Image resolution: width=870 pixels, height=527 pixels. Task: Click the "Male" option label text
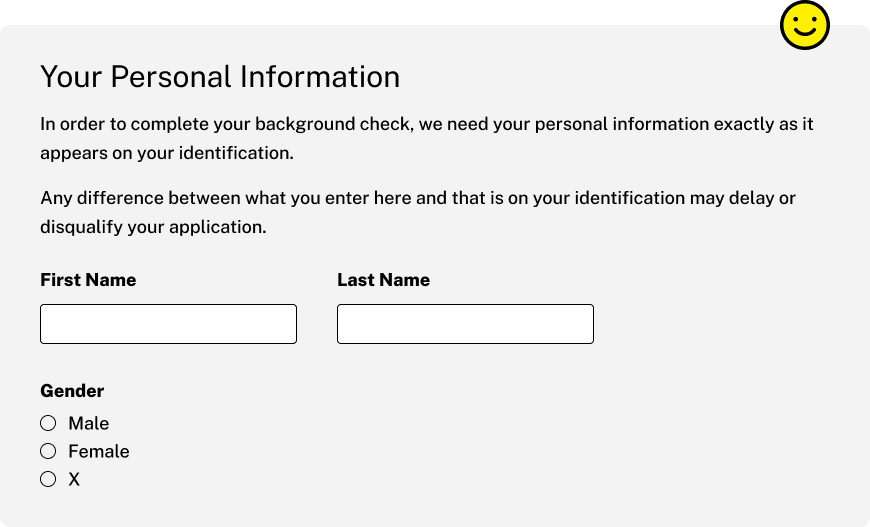pos(89,423)
